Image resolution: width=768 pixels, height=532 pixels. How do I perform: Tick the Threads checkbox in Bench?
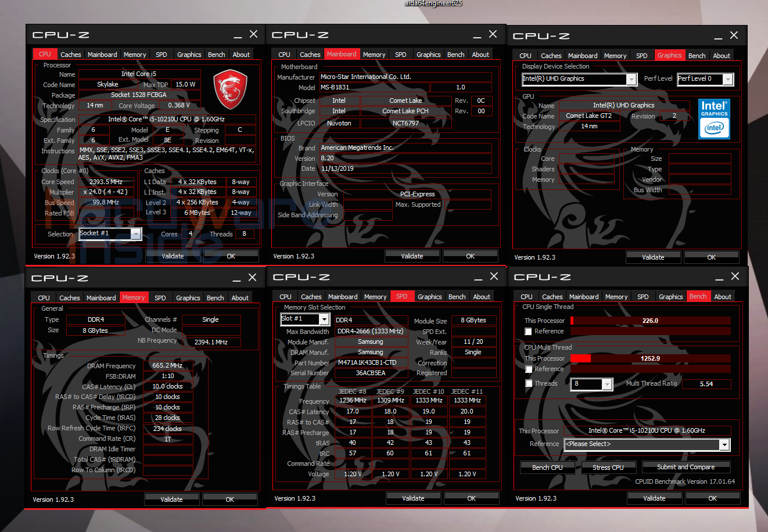coord(528,383)
